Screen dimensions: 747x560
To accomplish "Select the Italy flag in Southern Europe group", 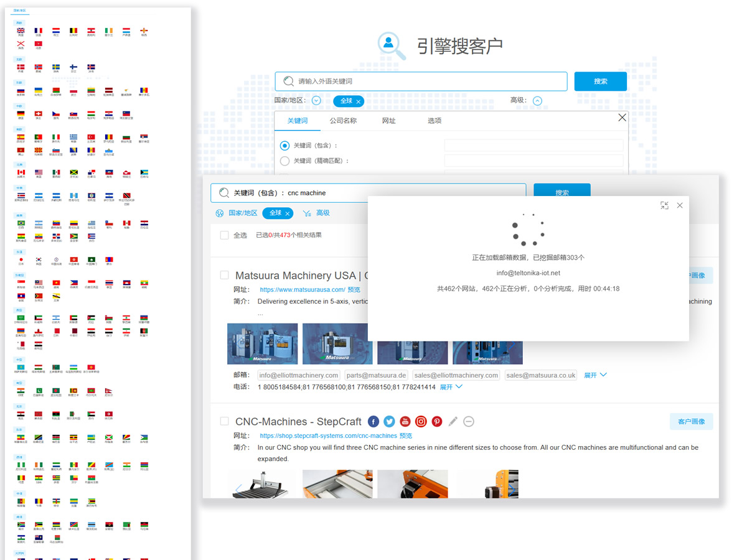I will 56,137.
